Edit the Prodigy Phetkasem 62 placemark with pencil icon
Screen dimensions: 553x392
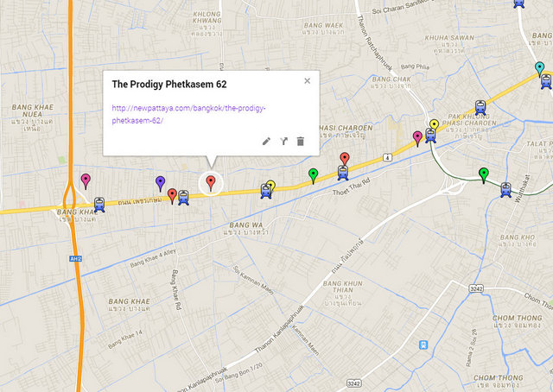pyautogui.click(x=266, y=142)
